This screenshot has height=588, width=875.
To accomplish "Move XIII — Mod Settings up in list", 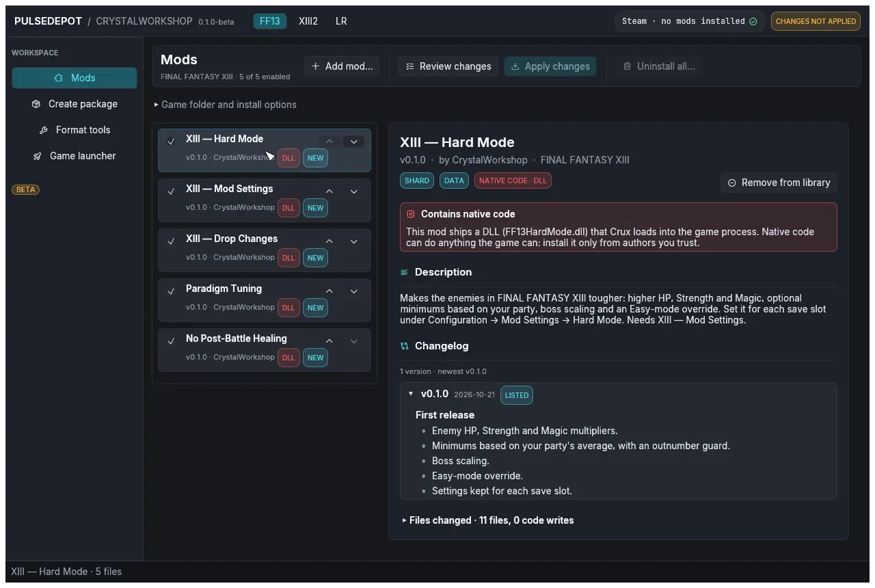I will click(329, 191).
